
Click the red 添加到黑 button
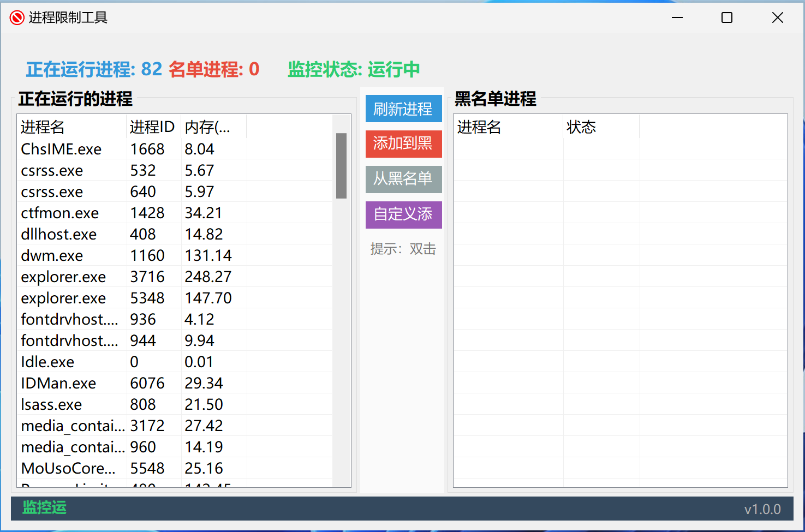(403, 144)
